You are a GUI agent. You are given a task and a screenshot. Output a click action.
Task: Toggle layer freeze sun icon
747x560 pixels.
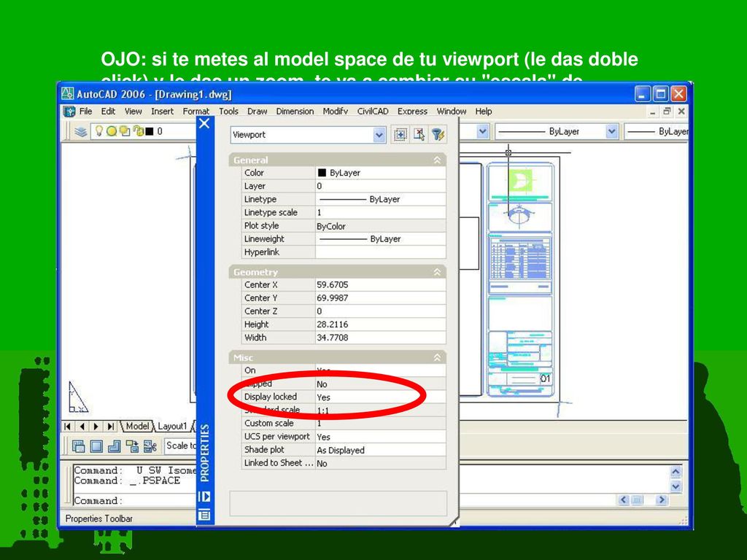112,131
